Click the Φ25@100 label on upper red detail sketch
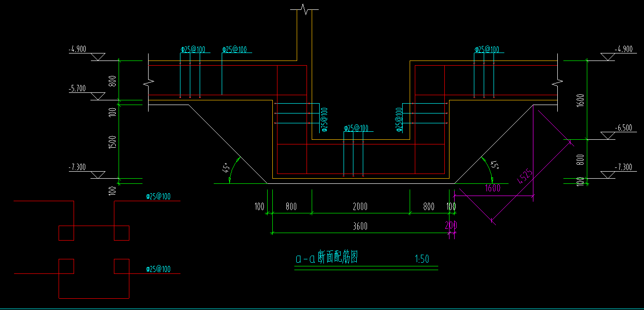The width and height of the screenshot is (644, 310). pyautogui.click(x=158, y=197)
